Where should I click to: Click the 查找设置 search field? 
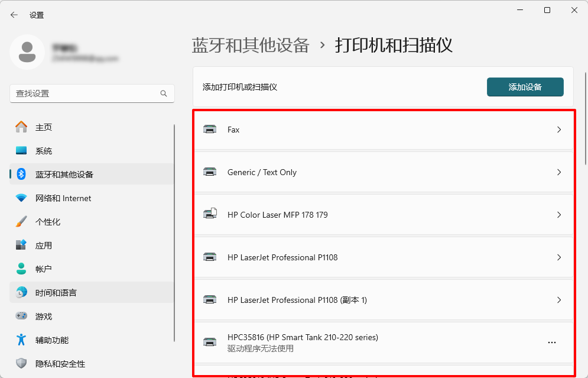pos(92,93)
